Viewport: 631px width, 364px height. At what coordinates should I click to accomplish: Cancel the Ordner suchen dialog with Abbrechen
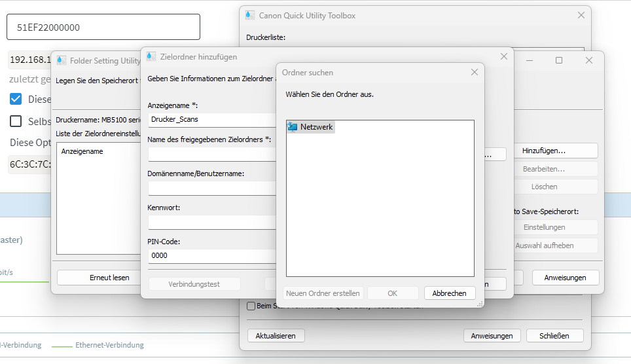(450, 293)
